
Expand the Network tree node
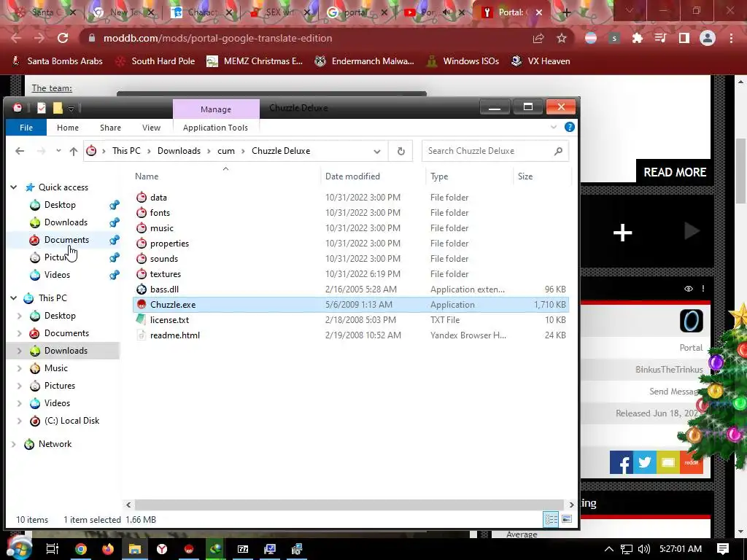[x=14, y=444]
